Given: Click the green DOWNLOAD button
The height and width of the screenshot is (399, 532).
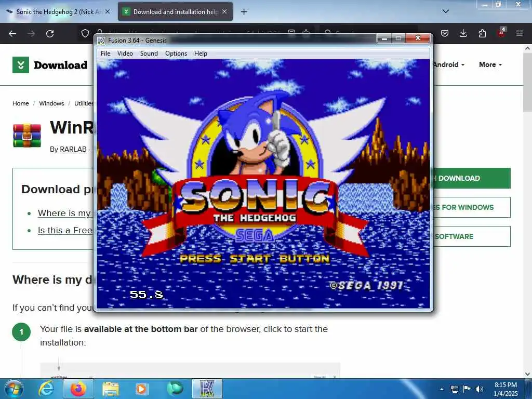Looking at the screenshot, I should coord(472,178).
